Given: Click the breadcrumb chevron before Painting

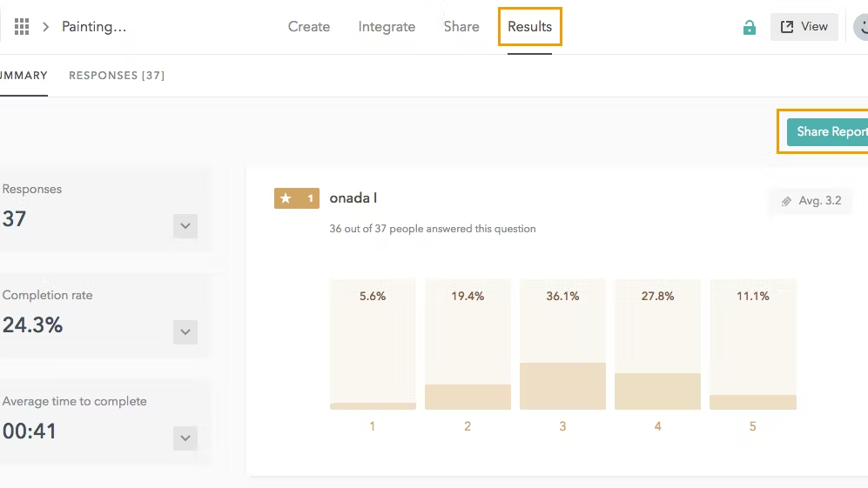Looking at the screenshot, I should [46, 27].
